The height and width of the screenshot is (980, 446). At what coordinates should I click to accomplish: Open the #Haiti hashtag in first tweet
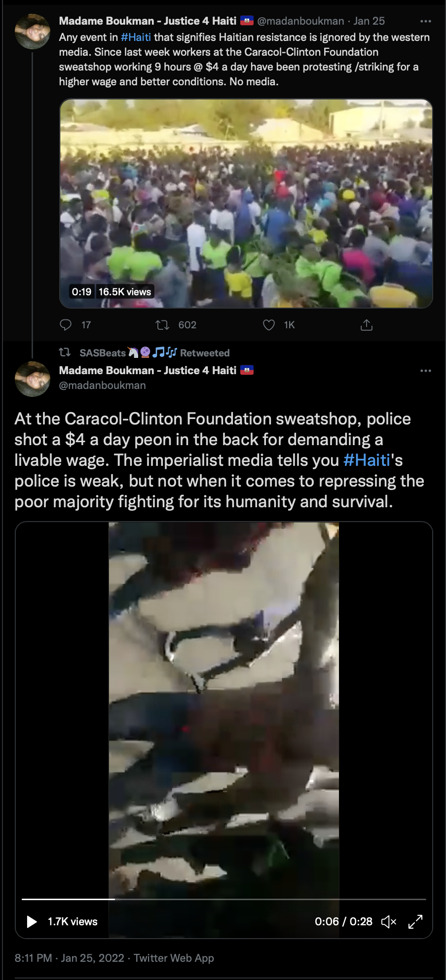(x=136, y=37)
